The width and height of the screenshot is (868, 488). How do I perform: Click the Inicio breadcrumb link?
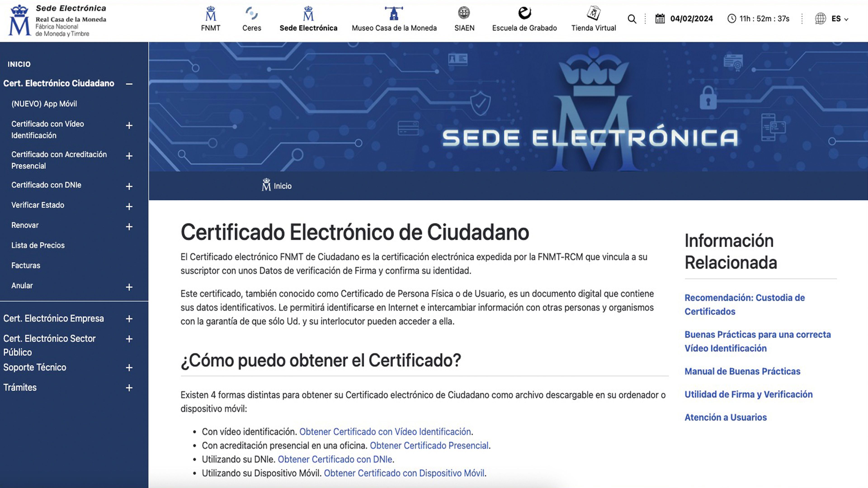click(x=282, y=186)
